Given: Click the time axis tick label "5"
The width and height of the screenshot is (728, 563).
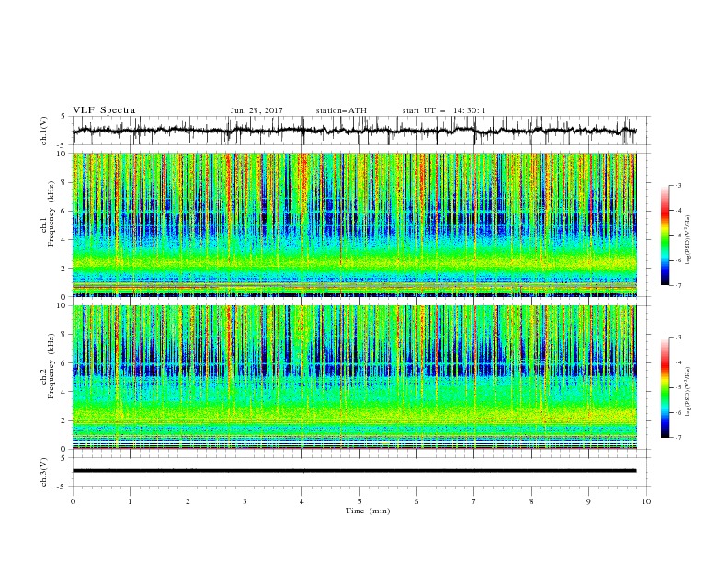Looking at the screenshot, I should click(x=359, y=501).
